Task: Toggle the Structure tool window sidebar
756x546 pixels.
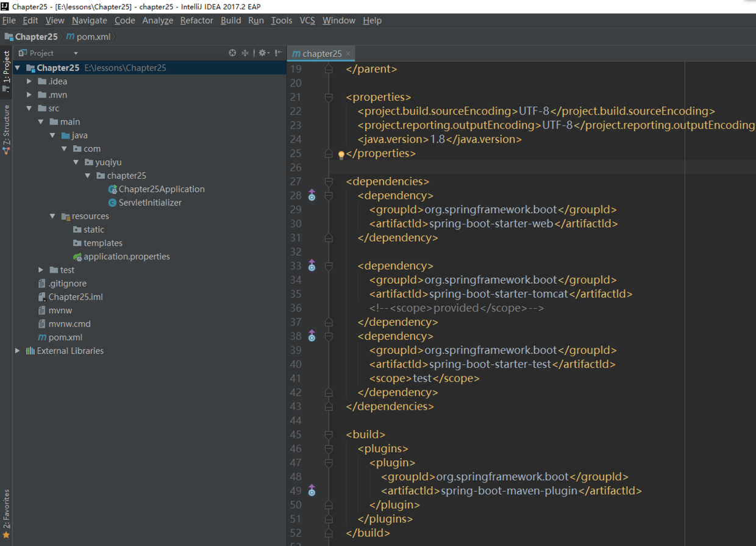Action: [x=6, y=129]
